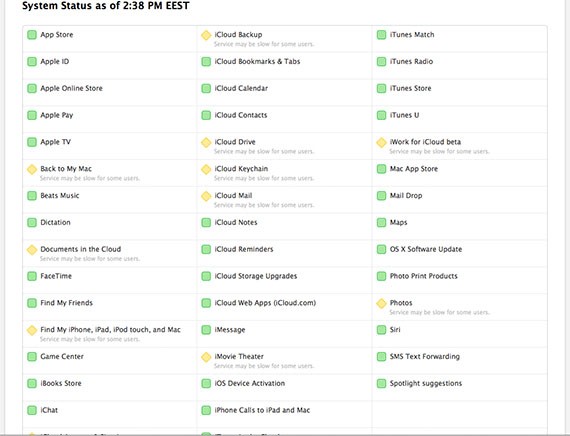Click the green status icon for iChat
Screen dimensions: 570x436
coord(32,411)
